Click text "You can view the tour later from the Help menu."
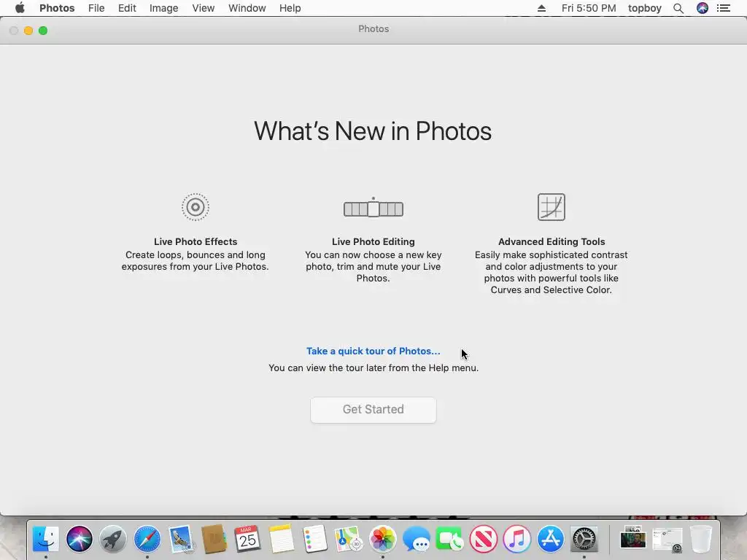The width and height of the screenshot is (747, 560). pos(373,367)
